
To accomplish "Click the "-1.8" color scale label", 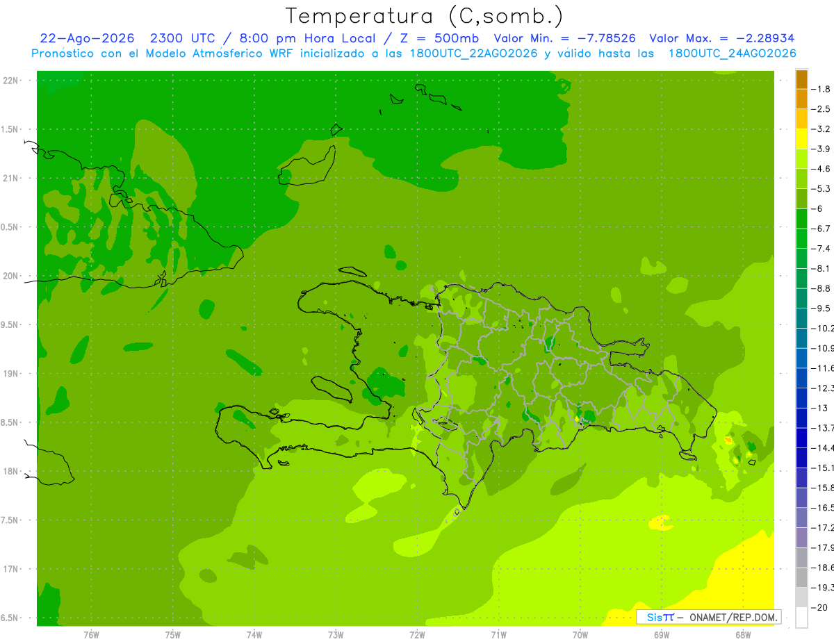I will 821,89.
